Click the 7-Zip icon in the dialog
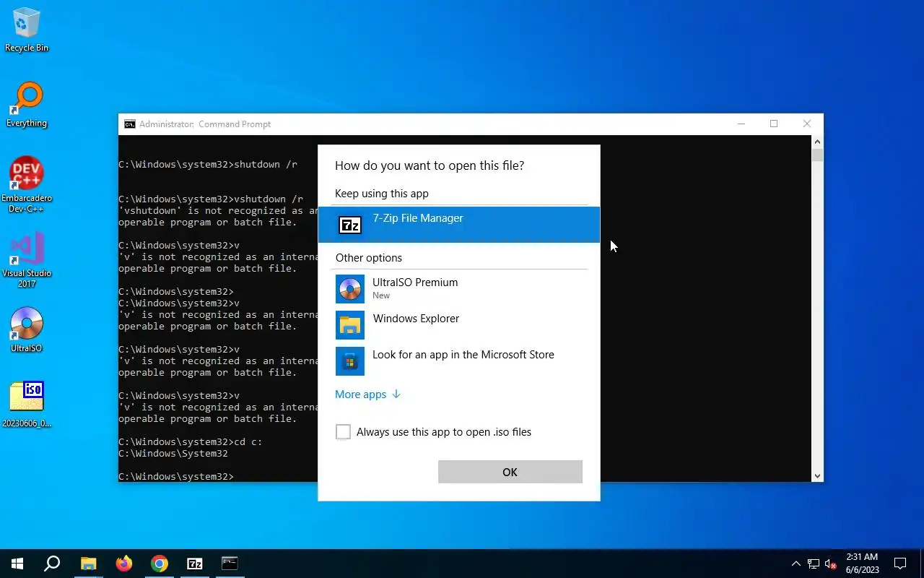The image size is (924, 578). click(x=350, y=225)
